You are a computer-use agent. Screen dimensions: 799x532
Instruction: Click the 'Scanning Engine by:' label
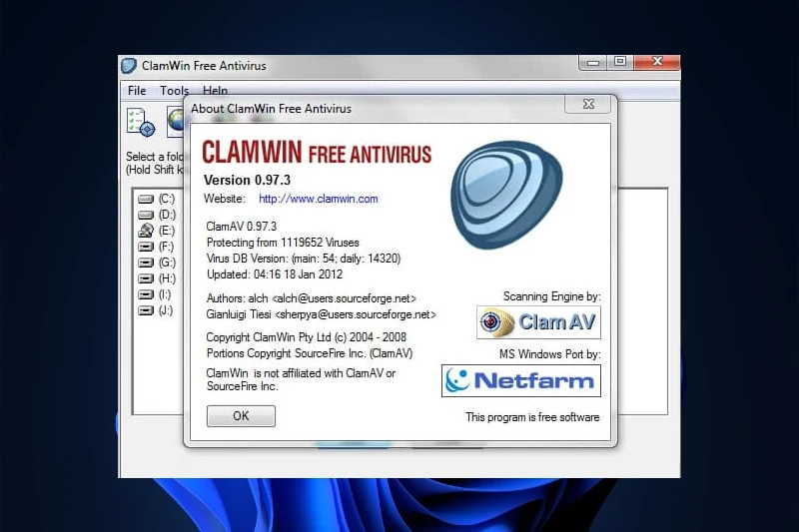pos(552,296)
